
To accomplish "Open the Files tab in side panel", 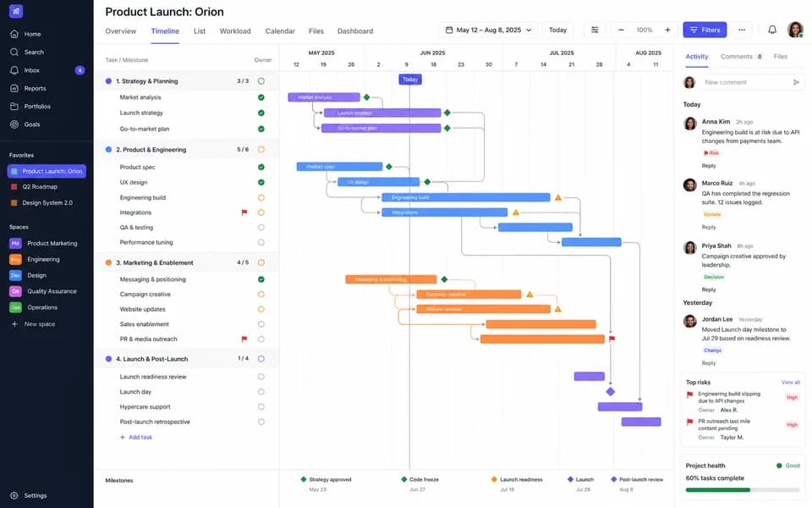I will [780, 57].
